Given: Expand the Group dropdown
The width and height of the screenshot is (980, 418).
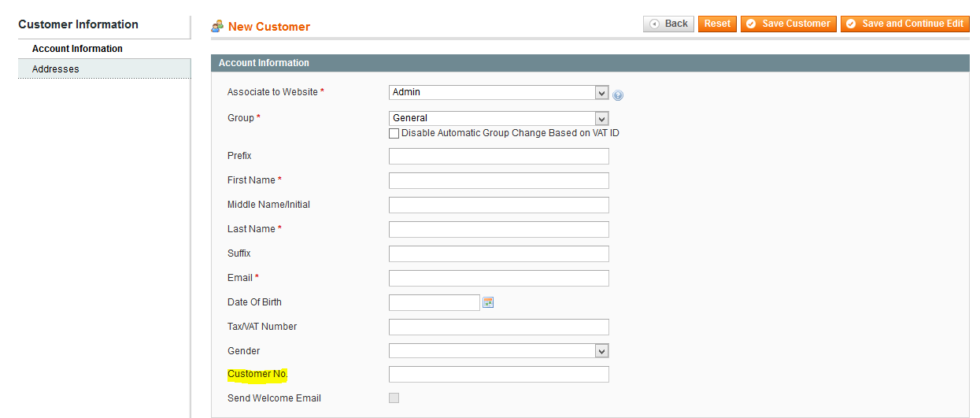Looking at the screenshot, I should tap(499, 118).
